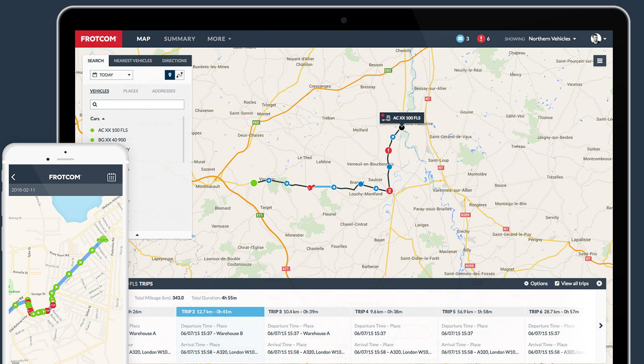Image resolution: width=644 pixels, height=364 pixels.
Task: Click the black vehicle position marker
Action: click(x=402, y=127)
